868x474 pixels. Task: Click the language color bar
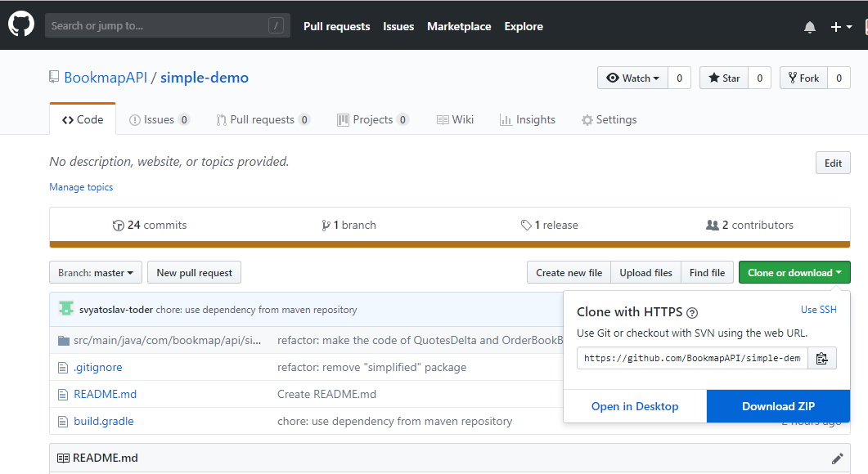tap(450, 244)
